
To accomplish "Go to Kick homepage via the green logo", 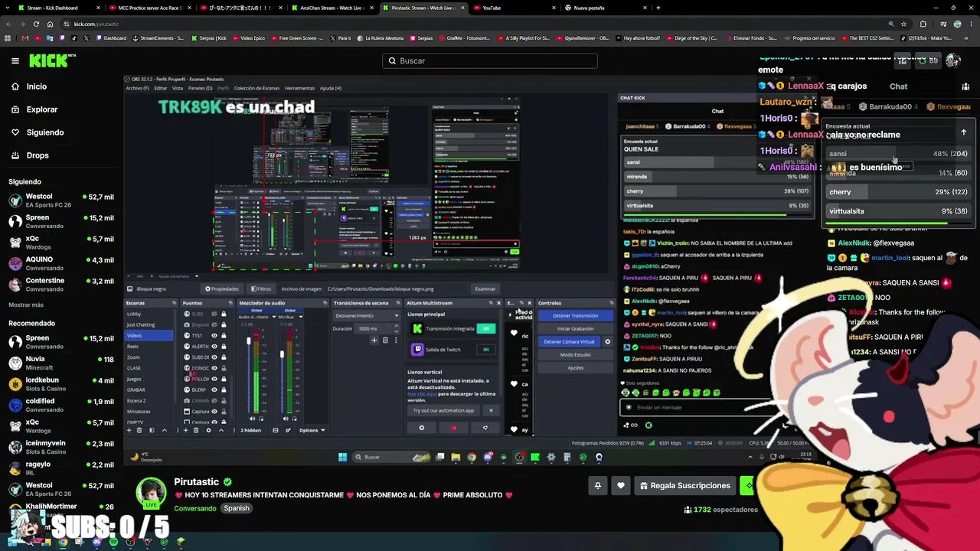I will coord(48,60).
